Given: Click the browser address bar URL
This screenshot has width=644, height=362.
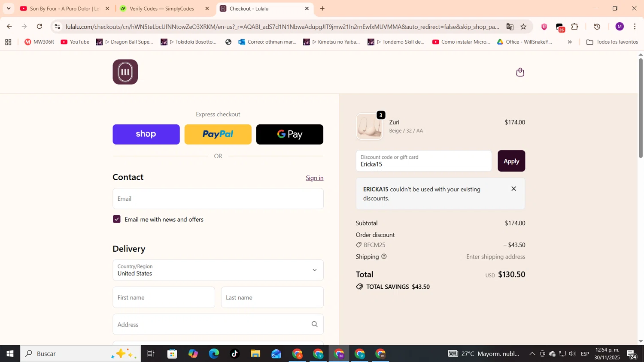Looking at the screenshot, I should (x=283, y=27).
